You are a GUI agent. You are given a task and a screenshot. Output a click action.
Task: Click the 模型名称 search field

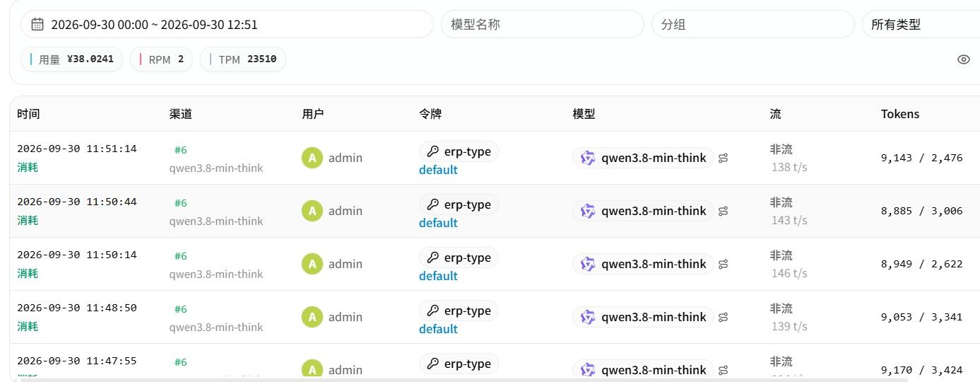(543, 24)
